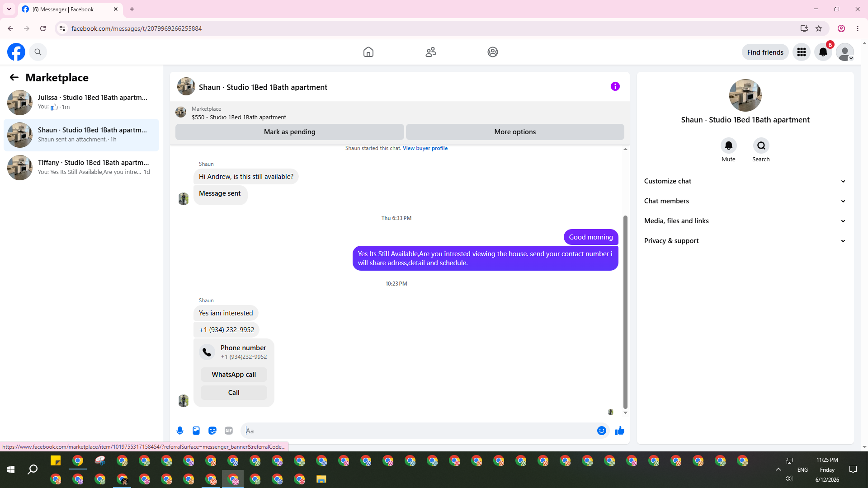Record a voice clip with microphone icon
The image size is (868, 488).
pos(180,431)
